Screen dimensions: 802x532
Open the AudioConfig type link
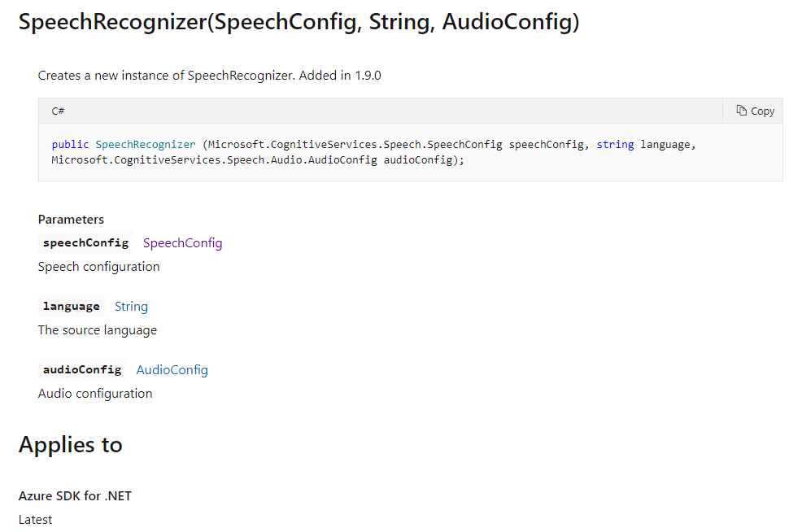point(172,370)
